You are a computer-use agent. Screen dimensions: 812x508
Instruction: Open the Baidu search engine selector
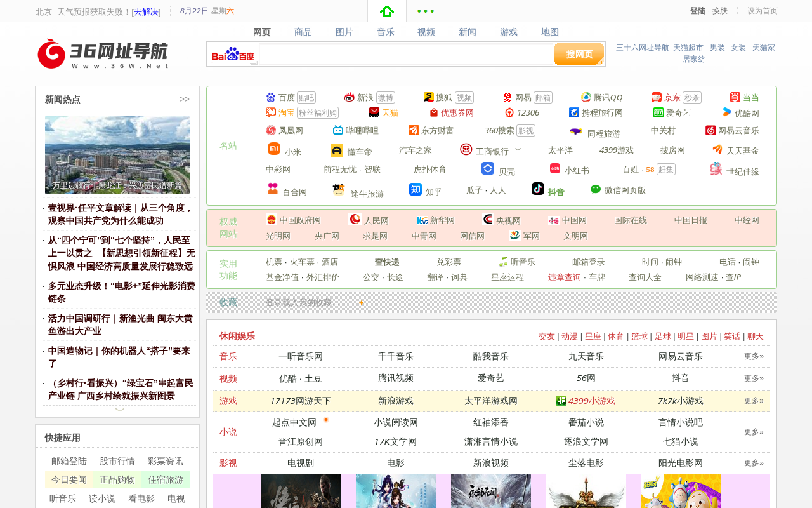(233, 55)
